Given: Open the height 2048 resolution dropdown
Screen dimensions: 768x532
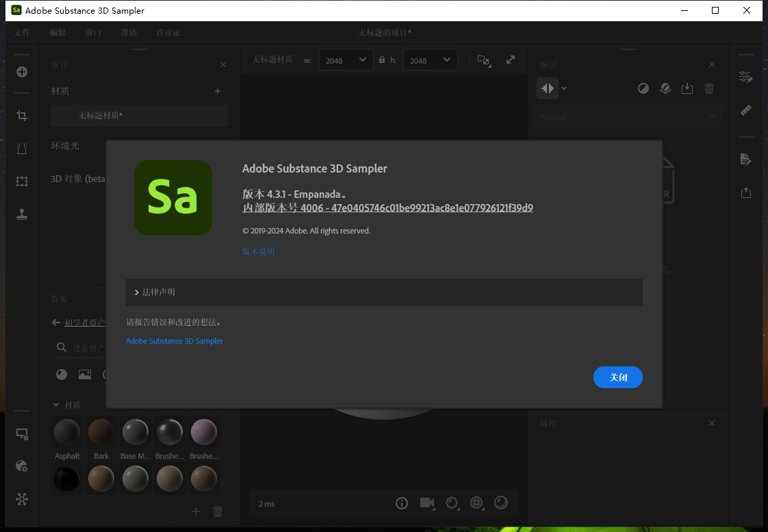Looking at the screenshot, I should click(430, 60).
